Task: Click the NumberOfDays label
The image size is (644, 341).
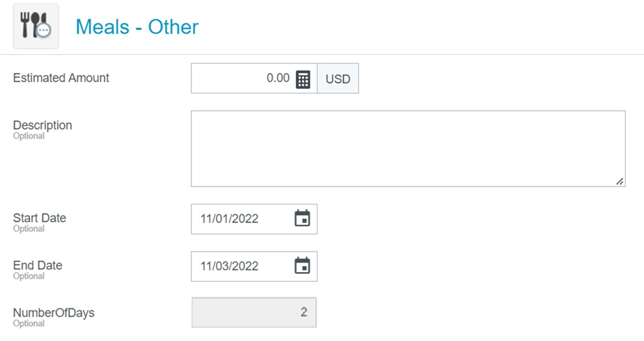Action: [54, 312]
